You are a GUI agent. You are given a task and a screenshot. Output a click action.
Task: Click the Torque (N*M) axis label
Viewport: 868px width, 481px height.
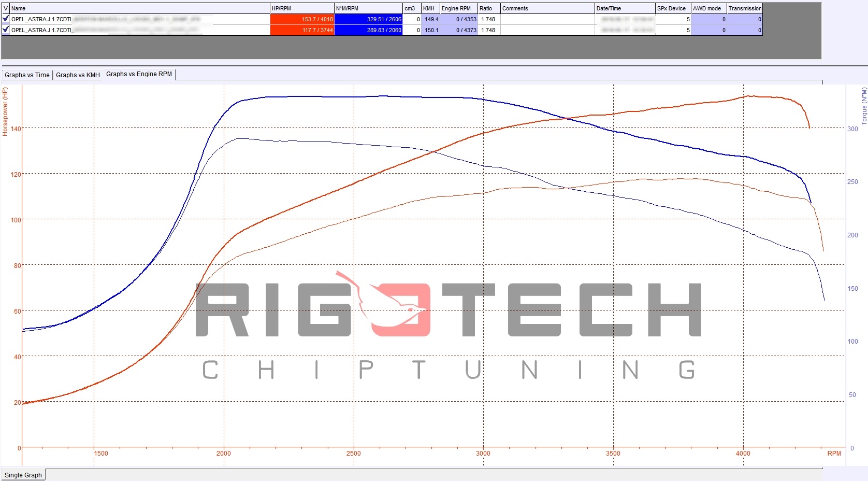863,106
